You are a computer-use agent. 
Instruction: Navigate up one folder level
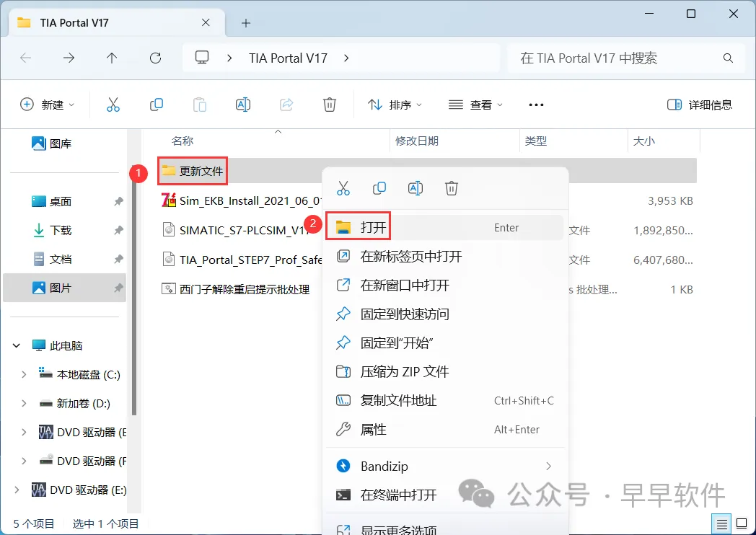[112, 58]
